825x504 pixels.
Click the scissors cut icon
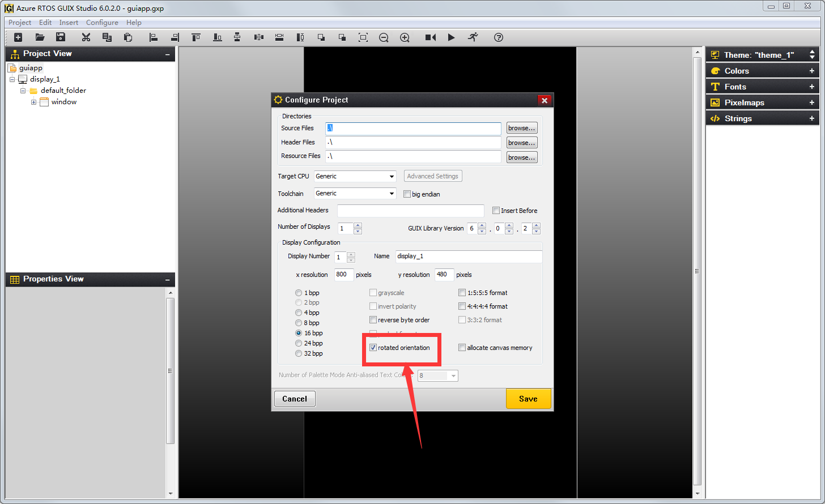pyautogui.click(x=86, y=37)
